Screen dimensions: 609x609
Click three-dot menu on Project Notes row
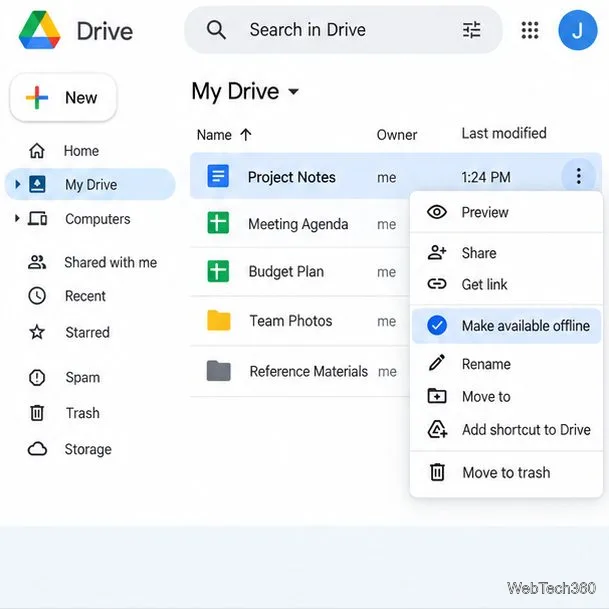click(579, 176)
